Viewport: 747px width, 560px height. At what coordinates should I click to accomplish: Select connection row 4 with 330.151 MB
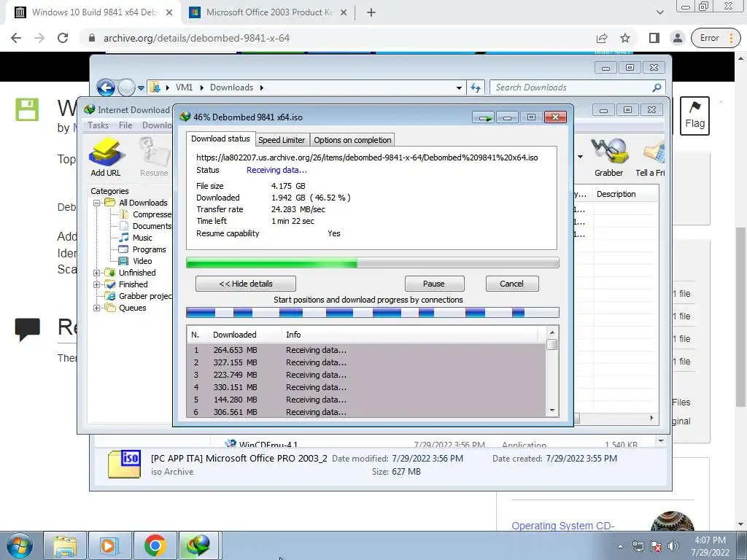coord(366,387)
